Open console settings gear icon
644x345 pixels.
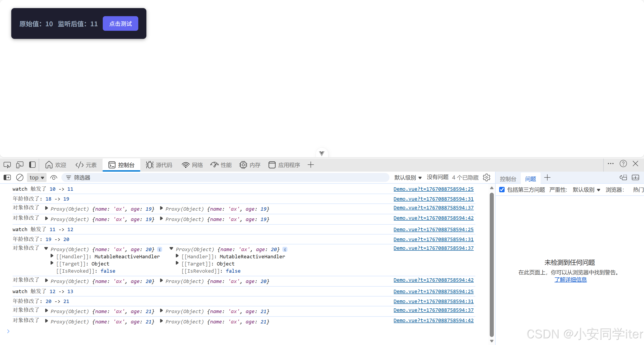point(486,177)
